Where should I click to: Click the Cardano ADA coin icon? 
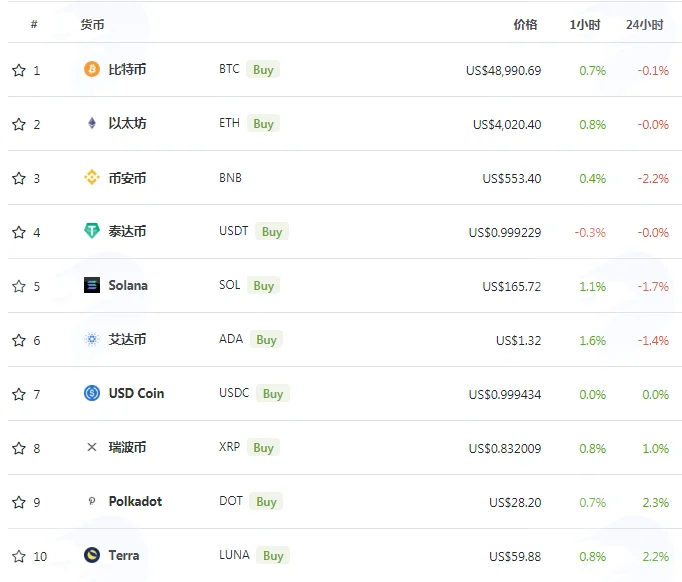click(x=92, y=339)
